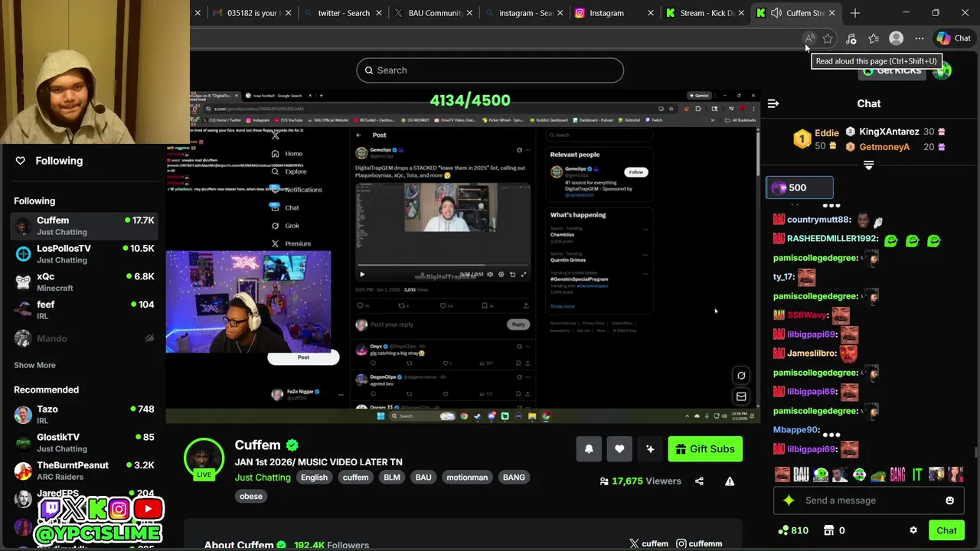Switch to the instagram - Search tab

[x=525, y=13]
